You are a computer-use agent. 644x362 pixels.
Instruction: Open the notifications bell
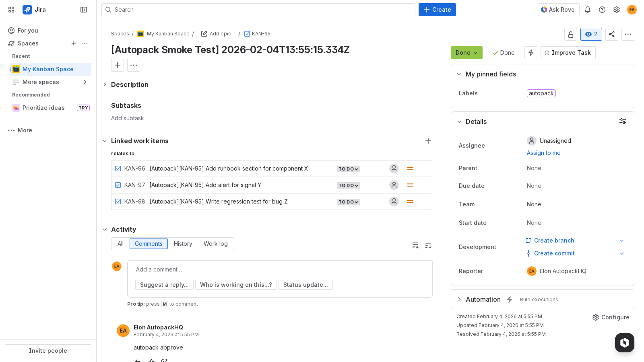588,10
